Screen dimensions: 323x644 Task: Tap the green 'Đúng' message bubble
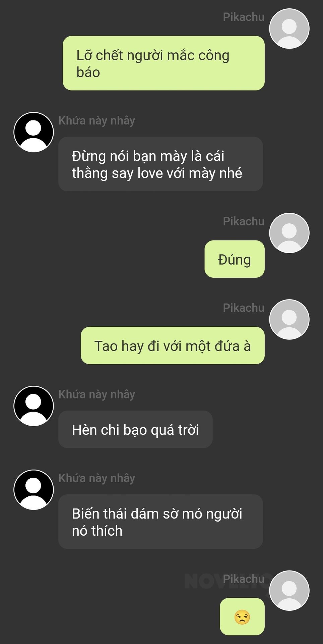tap(235, 259)
